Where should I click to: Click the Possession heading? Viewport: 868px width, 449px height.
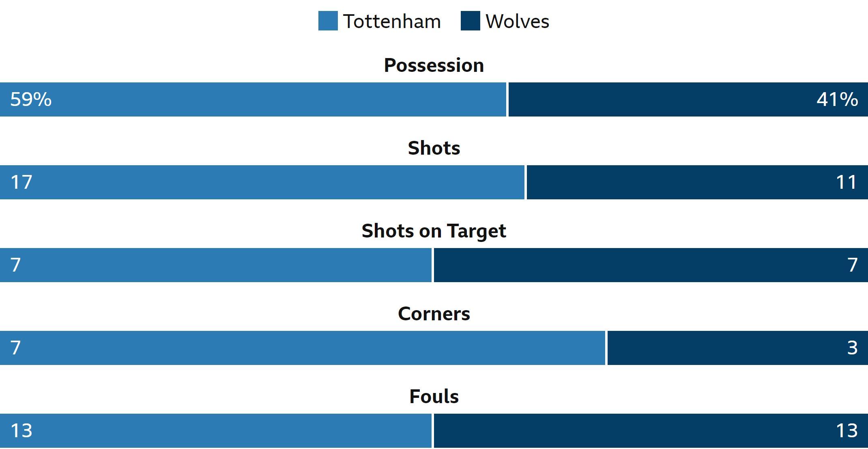(x=434, y=65)
